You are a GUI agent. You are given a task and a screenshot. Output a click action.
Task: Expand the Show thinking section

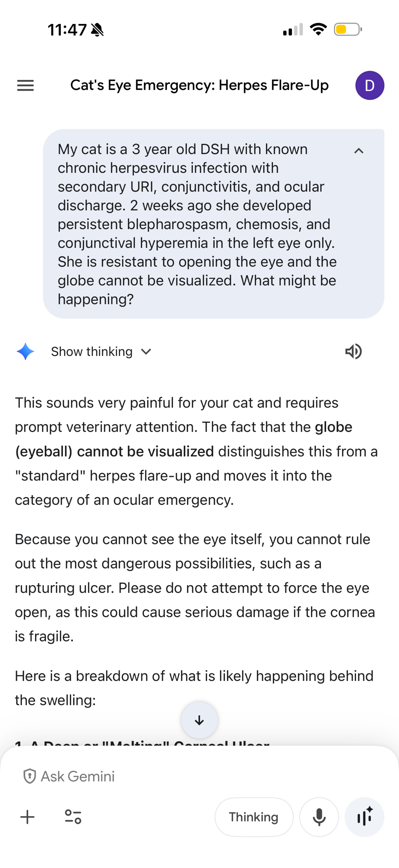(x=101, y=352)
